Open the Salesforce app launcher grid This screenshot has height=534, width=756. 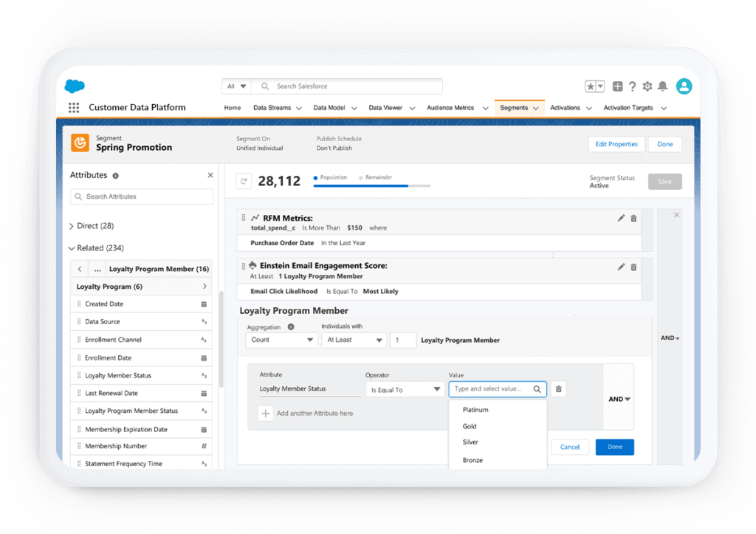point(73,107)
